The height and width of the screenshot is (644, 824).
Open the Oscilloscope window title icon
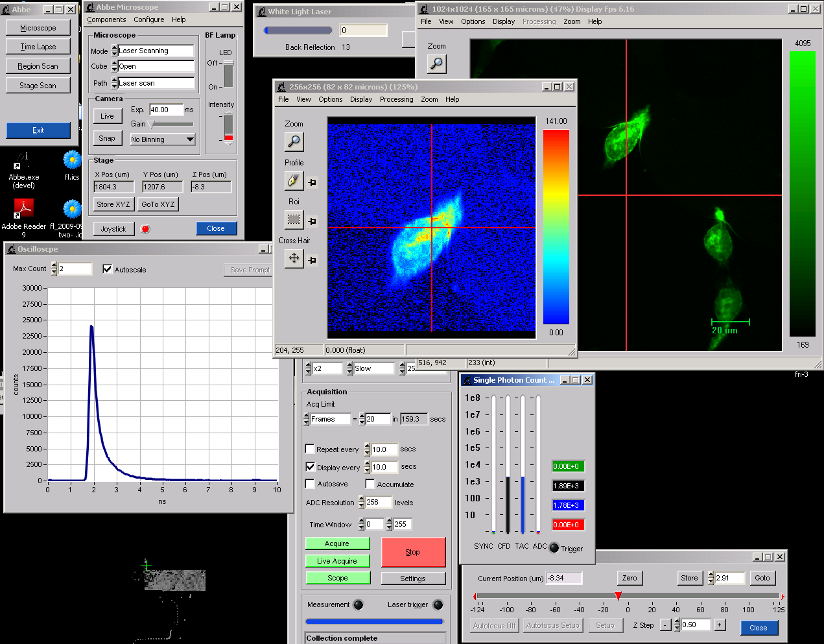click(x=12, y=249)
